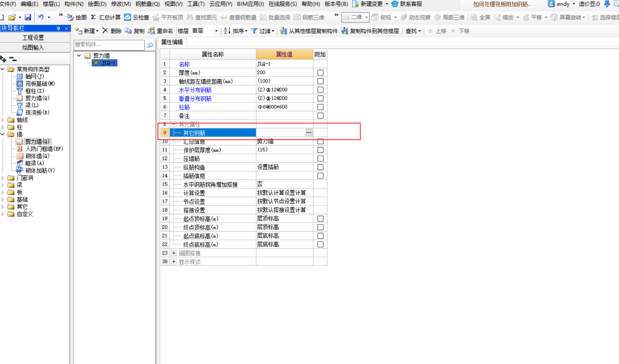Collapse the 剪力墙 component tree node
Screen dimensions: 619x364
[x=79, y=55]
